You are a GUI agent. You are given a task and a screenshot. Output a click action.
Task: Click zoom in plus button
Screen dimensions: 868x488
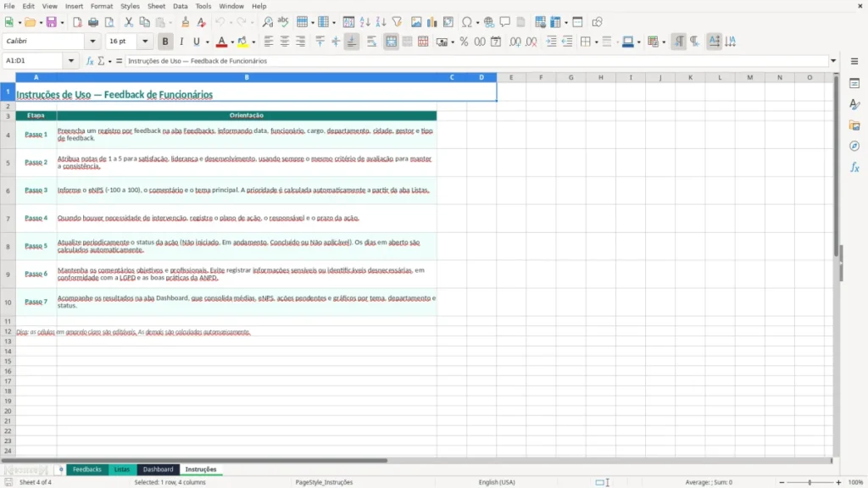click(x=838, y=482)
